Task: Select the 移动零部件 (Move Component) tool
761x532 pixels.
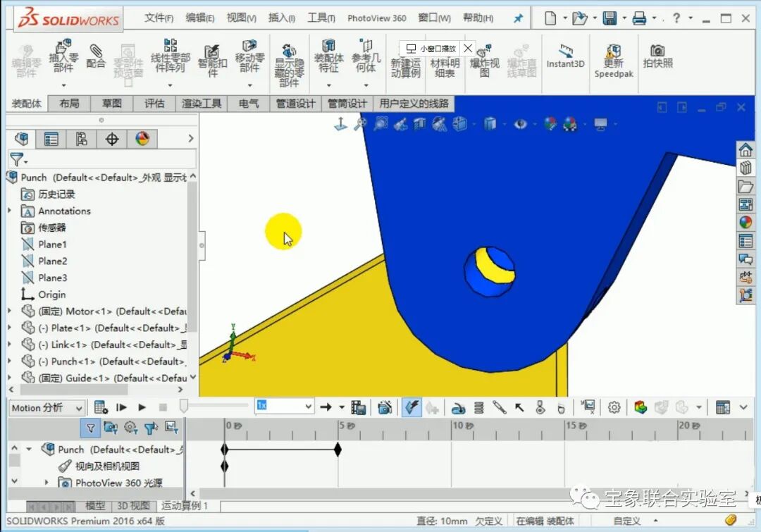Action: click(250, 56)
